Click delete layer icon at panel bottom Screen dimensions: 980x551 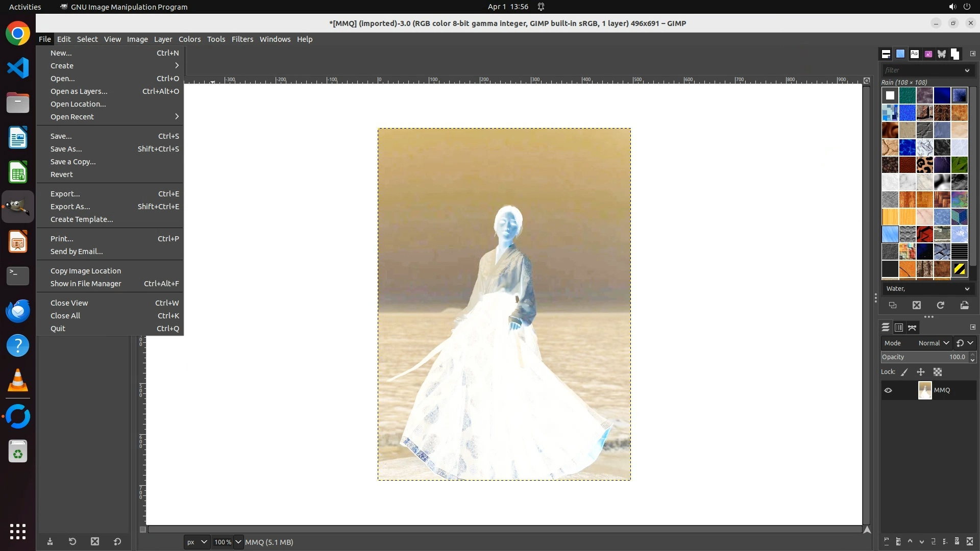[x=970, y=542]
